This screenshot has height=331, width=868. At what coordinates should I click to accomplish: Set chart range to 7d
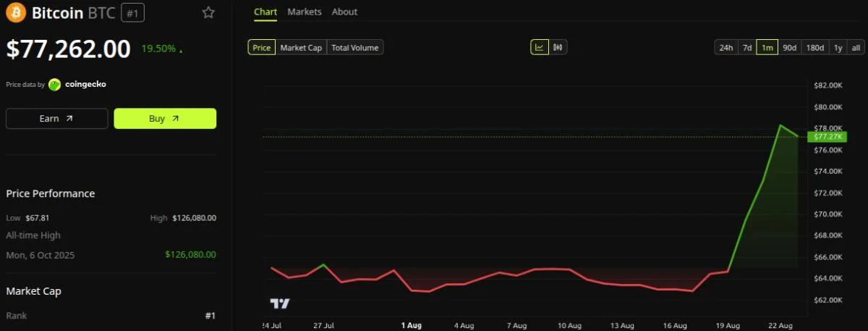(747, 48)
